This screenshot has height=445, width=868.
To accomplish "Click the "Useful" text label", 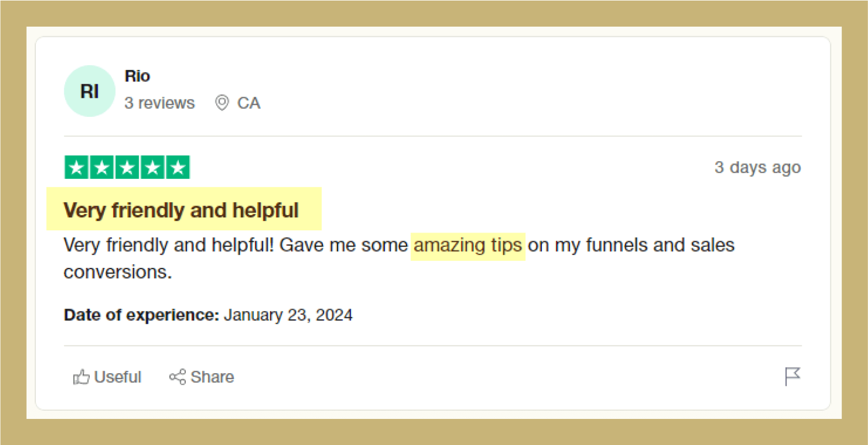I will click(117, 377).
